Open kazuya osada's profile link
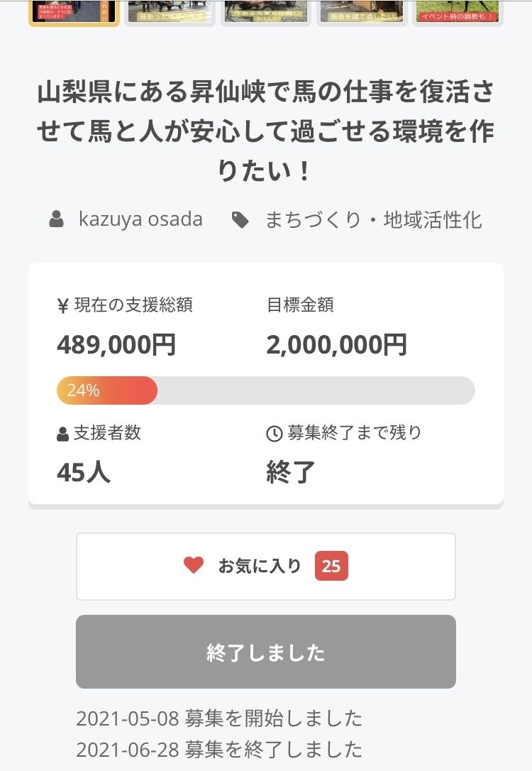The height and width of the screenshot is (771, 532). [x=140, y=219]
